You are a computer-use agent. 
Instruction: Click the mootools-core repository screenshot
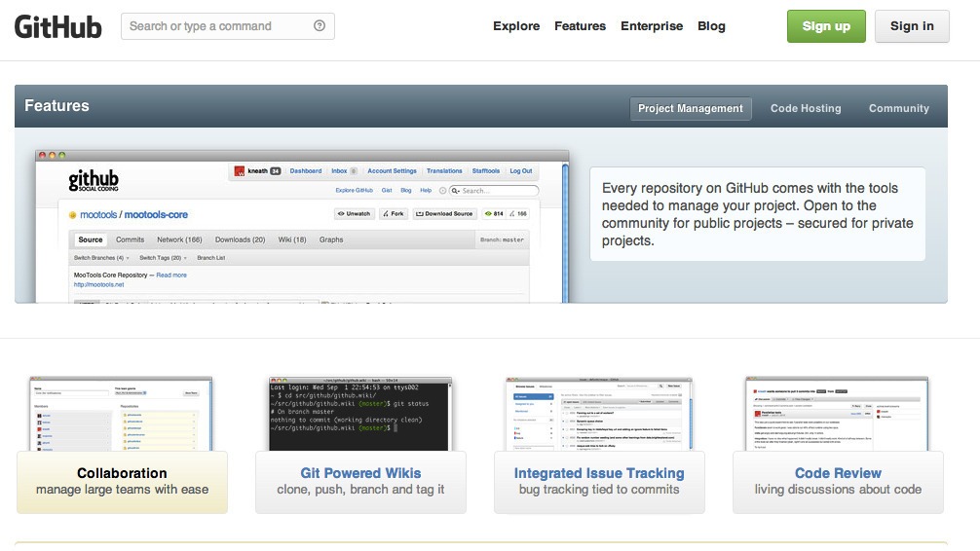302,227
